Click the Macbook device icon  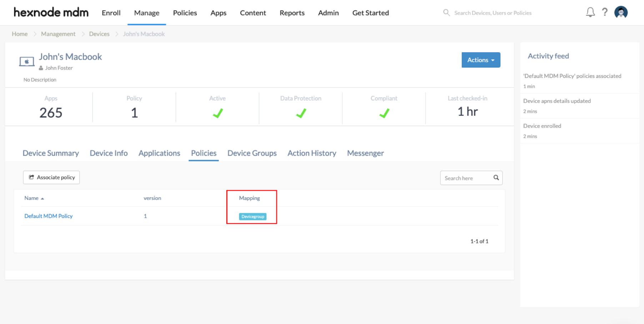[27, 61]
